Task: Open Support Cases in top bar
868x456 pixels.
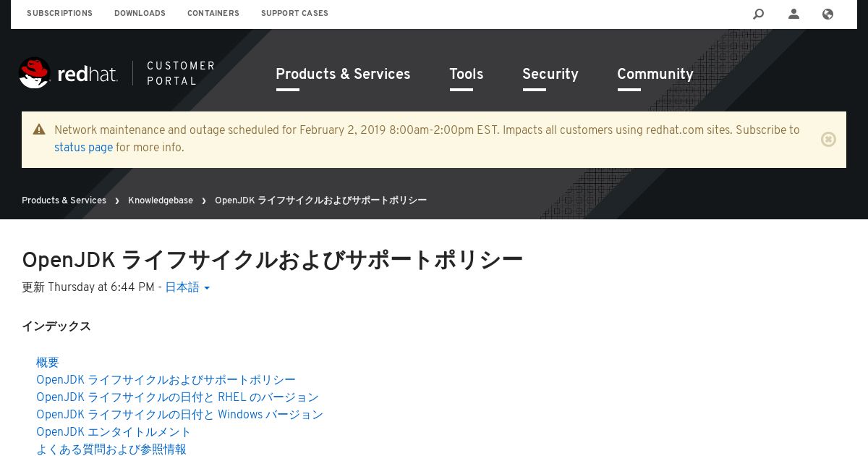Action: pos(294,14)
